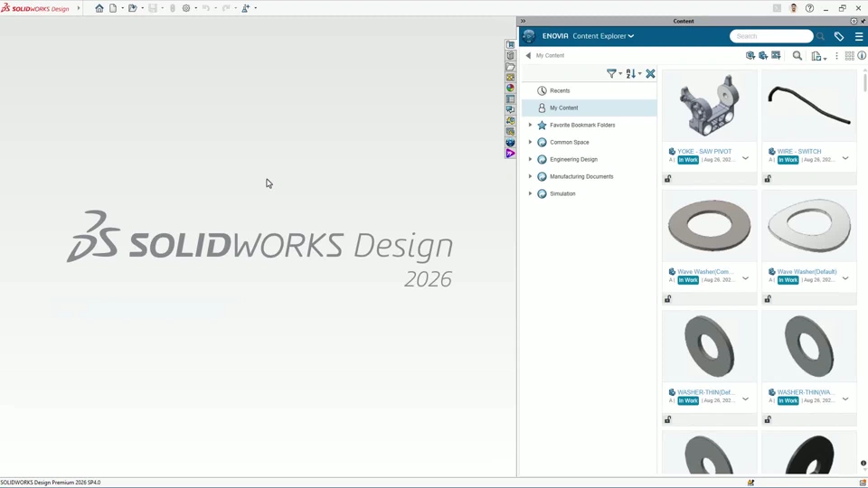This screenshot has height=488, width=868.
Task: Create a New document from the toolbar
Action: tap(113, 8)
